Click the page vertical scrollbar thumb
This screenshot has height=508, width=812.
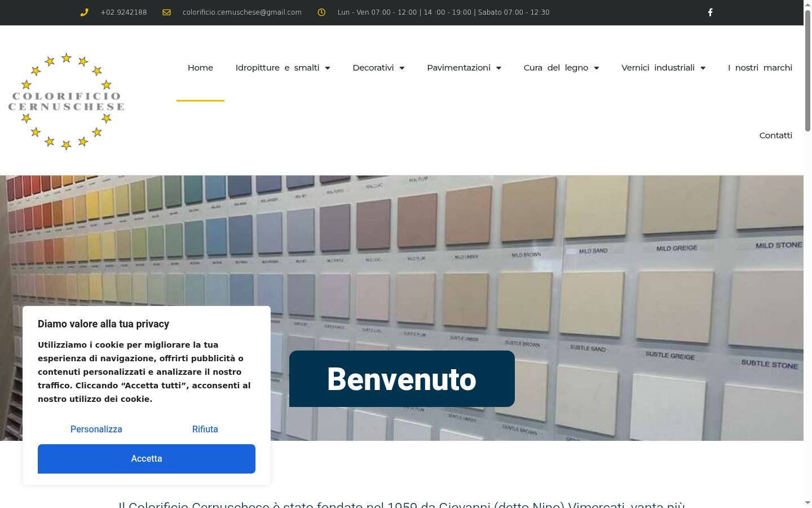pos(807,71)
